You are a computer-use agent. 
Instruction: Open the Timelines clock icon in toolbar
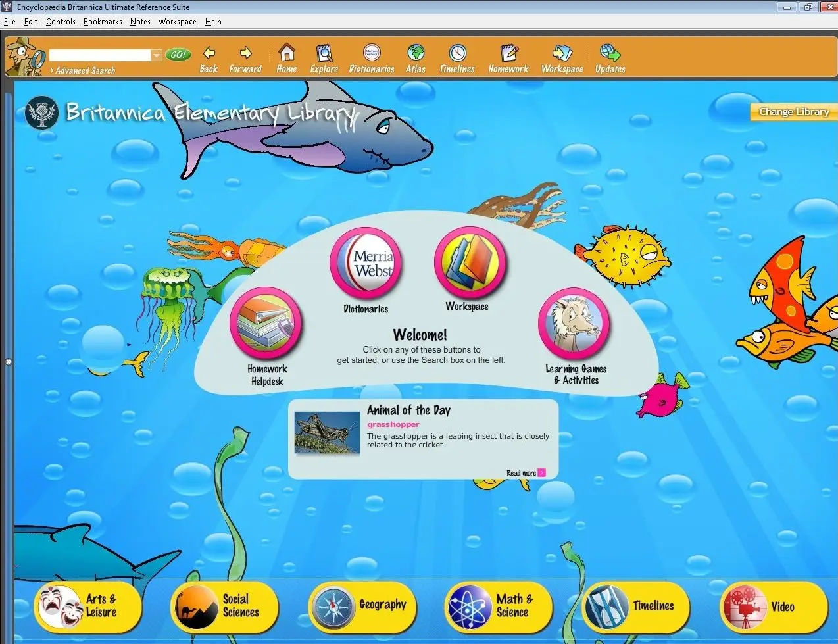click(x=457, y=53)
